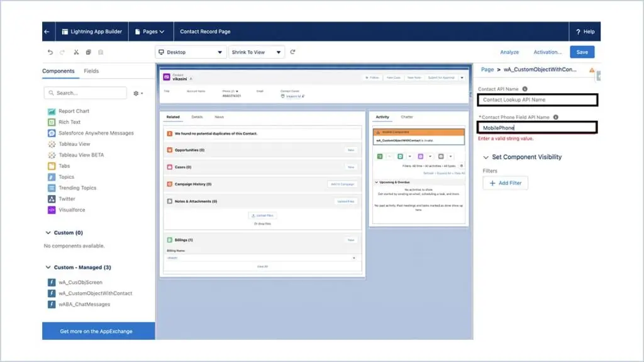Select the Details tab in canvas
644x362 pixels.
pos(197,117)
